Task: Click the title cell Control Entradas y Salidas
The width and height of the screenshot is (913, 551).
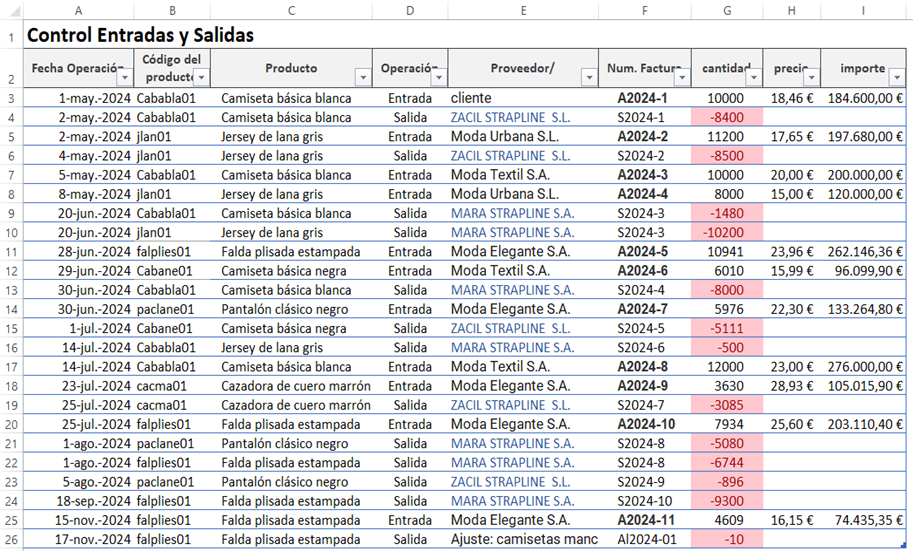Action: point(140,36)
